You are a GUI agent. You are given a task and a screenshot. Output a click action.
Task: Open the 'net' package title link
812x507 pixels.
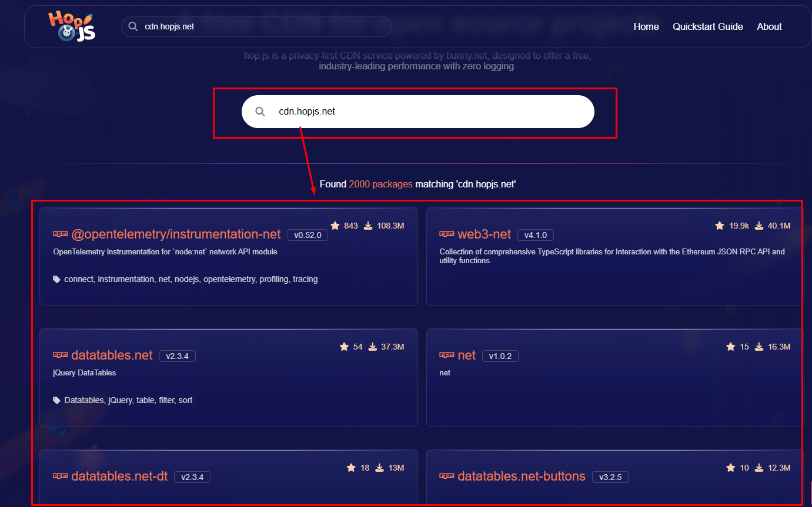[x=467, y=355]
